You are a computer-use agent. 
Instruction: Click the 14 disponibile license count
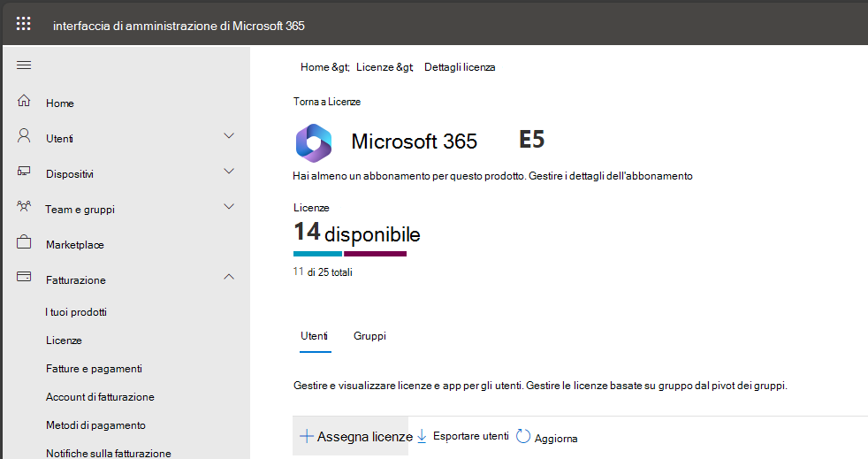357,233
